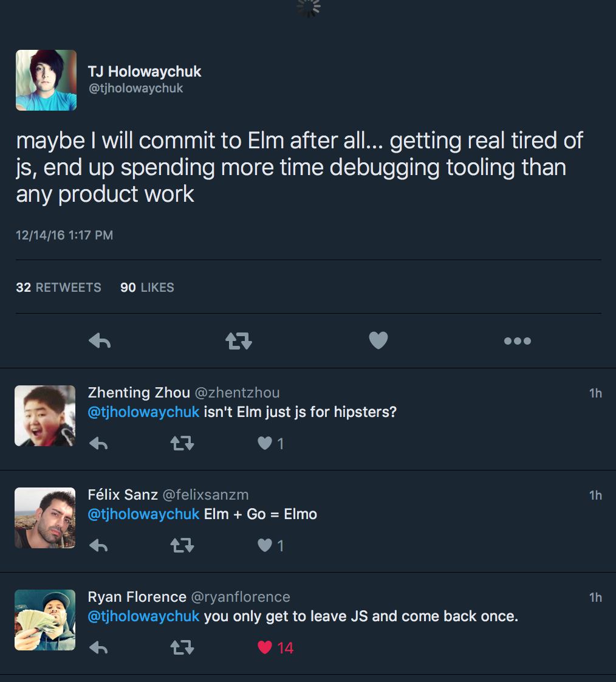Image resolution: width=616 pixels, height=682 pixels.
Task: Open the @tjholowaychuk handle under author name
Action: (x=136, y=89)
